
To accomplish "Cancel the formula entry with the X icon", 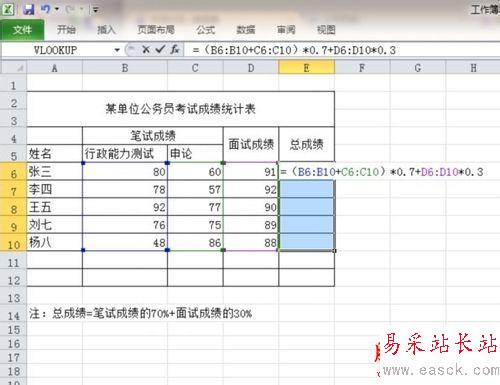I will (x=145, y=50).
